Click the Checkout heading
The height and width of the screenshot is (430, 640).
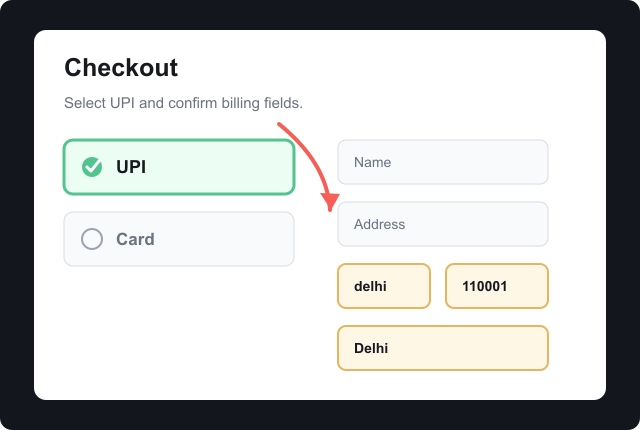tap(121, 67)
